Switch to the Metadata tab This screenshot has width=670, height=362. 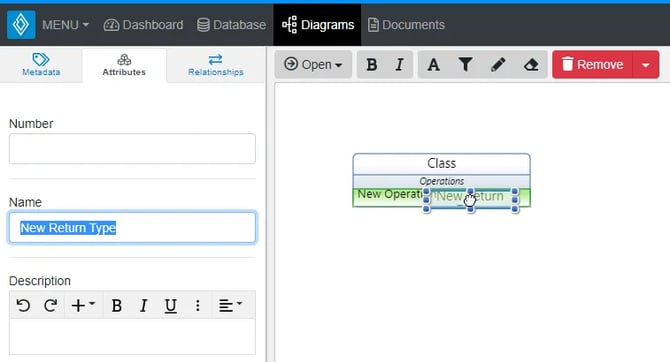(x=41, y=65)
